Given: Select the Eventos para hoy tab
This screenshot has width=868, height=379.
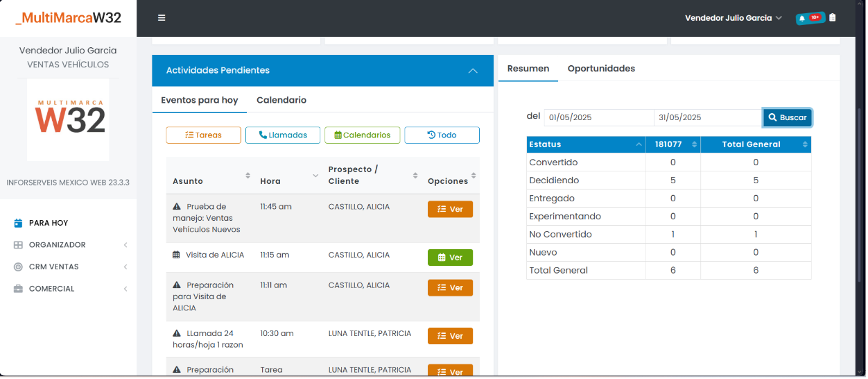Looking at the screenshot, I should click(x=200, y=100).
